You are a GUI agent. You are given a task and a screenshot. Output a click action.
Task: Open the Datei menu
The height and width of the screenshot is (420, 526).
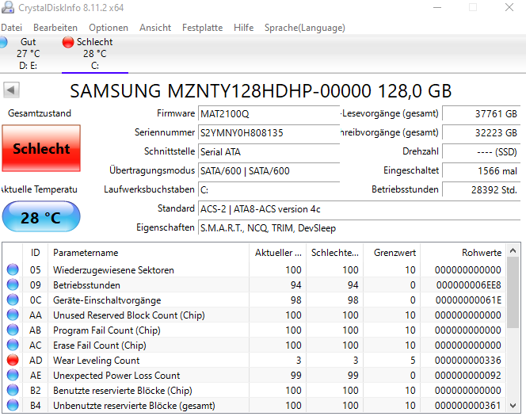[11, 28]
